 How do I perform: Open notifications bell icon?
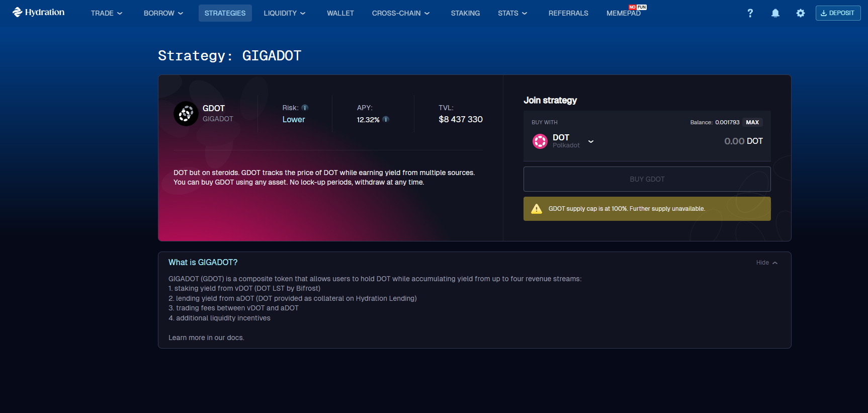coord(775,13)
